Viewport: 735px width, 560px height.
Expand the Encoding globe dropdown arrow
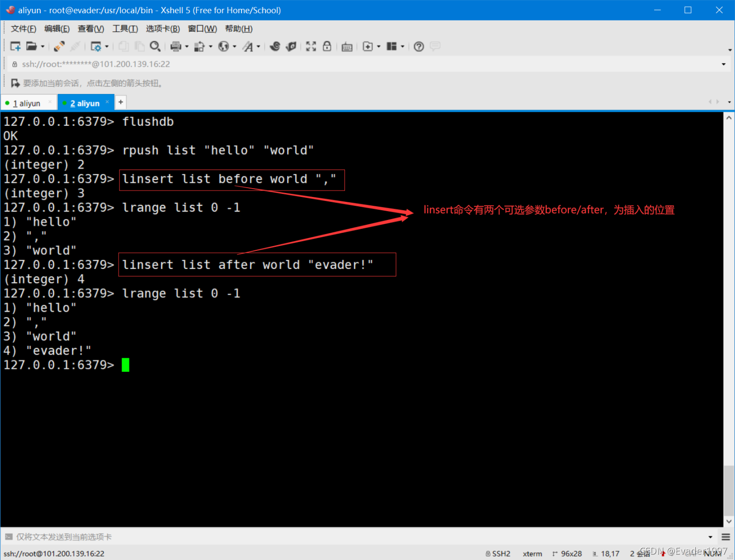[234, 47]
